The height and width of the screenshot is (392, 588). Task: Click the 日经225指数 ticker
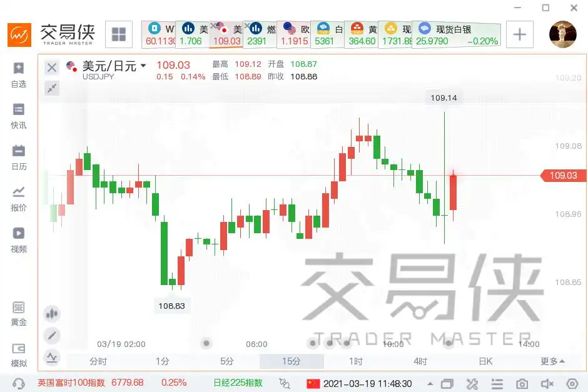click(x=238, y=383)
